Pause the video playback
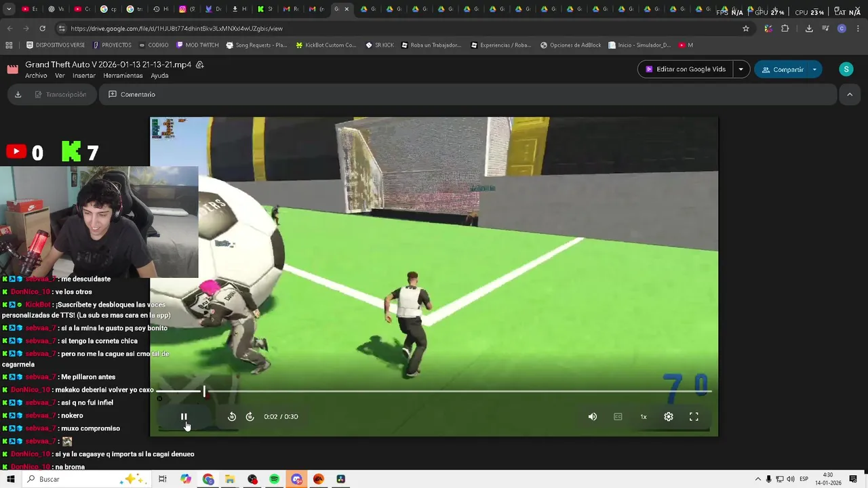This screenshot has height=488, width=868. pos(184,417)
